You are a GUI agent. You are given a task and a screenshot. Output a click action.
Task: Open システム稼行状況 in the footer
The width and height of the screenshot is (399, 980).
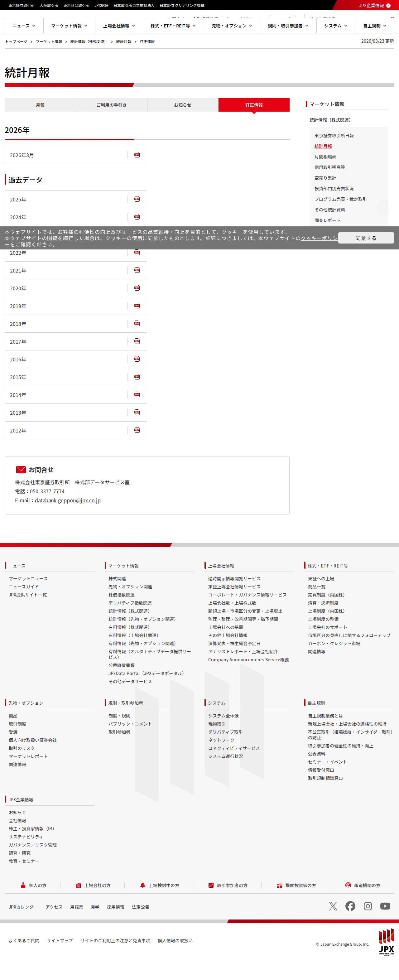[x=226, y=756]
